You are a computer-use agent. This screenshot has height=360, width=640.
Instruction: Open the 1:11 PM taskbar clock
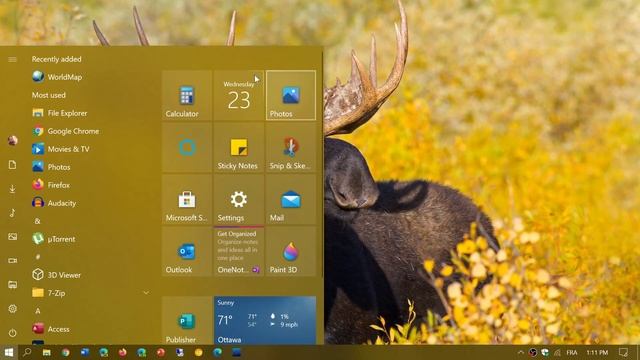click(597, 352)
